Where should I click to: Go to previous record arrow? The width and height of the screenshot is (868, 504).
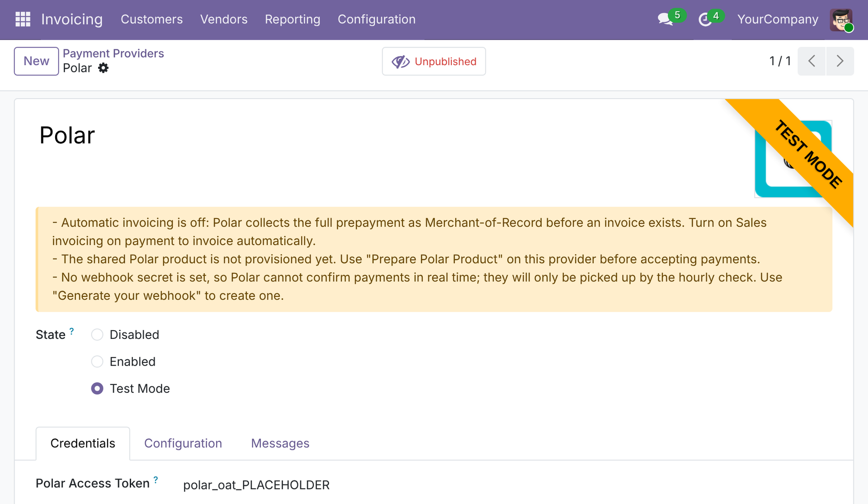click(811, 61)
